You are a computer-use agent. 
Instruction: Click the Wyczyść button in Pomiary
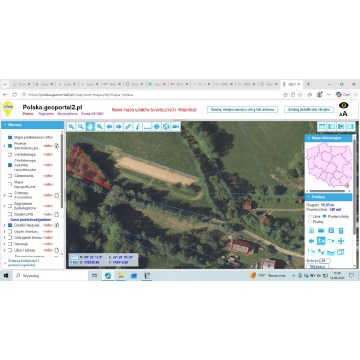click(x=317, y=267)
